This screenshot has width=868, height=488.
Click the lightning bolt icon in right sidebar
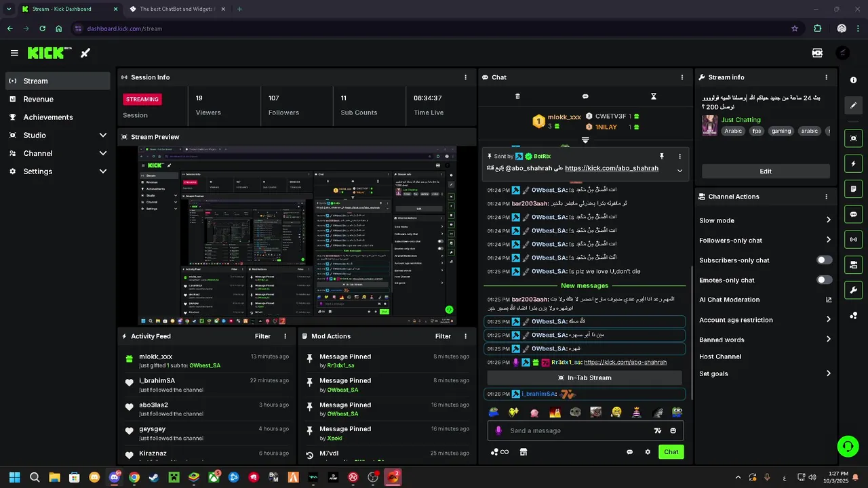[853, 163]
